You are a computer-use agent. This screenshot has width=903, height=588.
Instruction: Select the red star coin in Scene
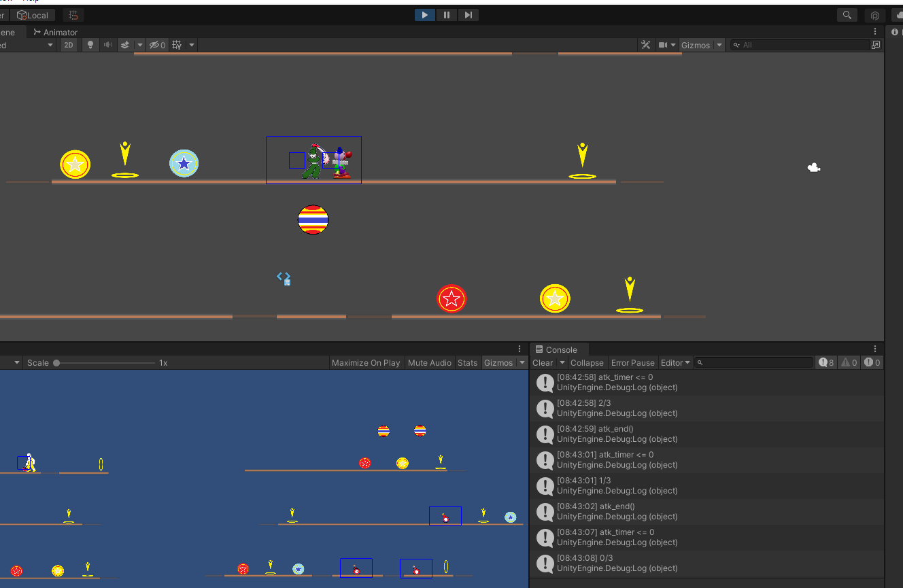click(451, 298)
